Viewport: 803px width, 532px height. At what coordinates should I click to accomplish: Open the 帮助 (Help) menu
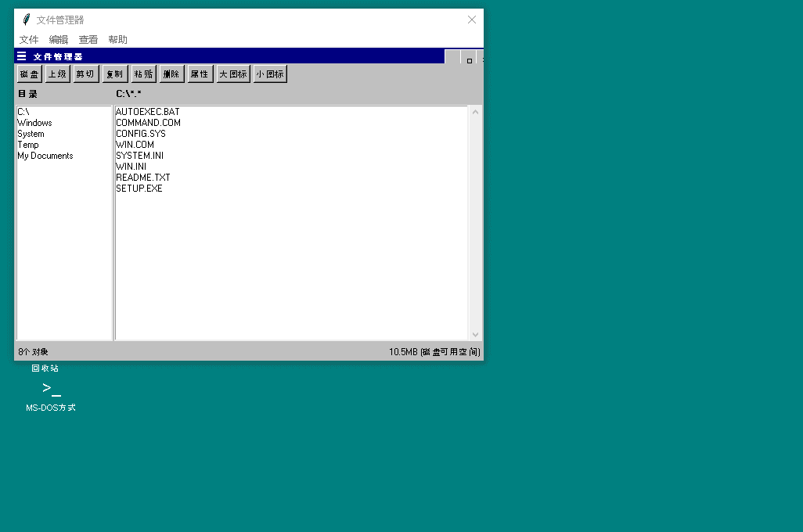[x=117, y=40]
